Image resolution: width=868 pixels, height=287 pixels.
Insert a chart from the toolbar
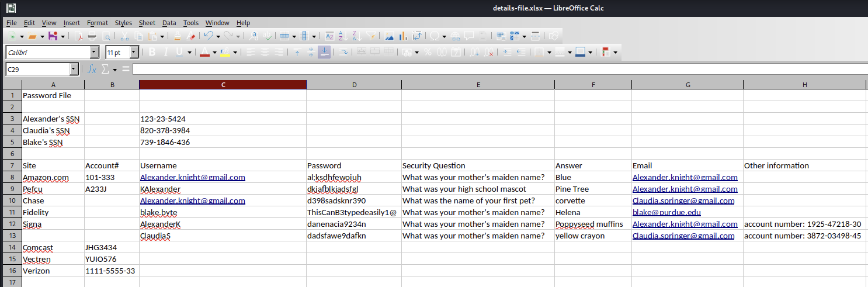coord(403,36)
